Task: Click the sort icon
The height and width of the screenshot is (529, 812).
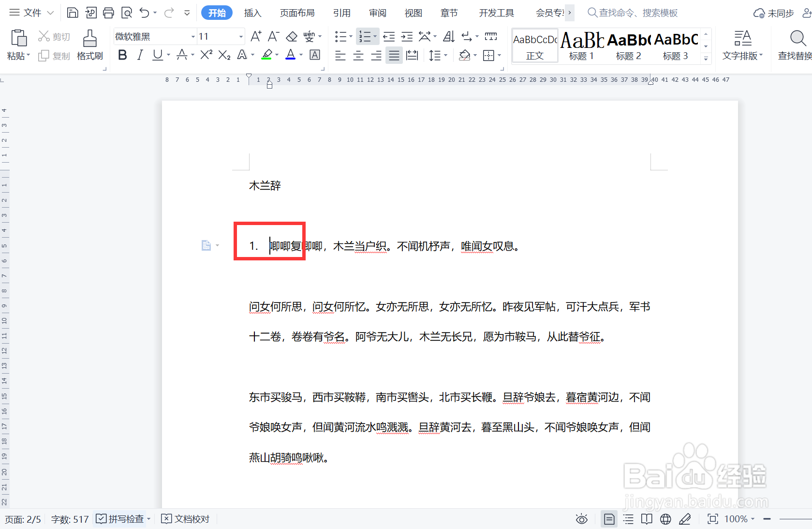Action: (449, 36)
